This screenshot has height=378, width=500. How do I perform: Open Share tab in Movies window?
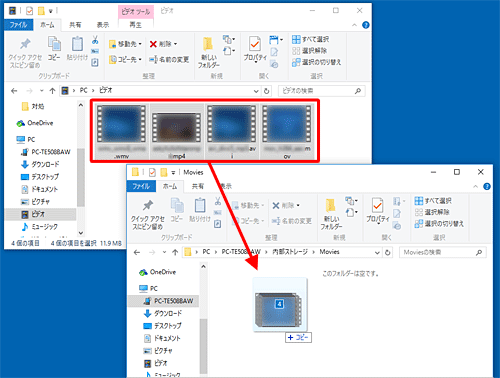(x=197, y=186)
